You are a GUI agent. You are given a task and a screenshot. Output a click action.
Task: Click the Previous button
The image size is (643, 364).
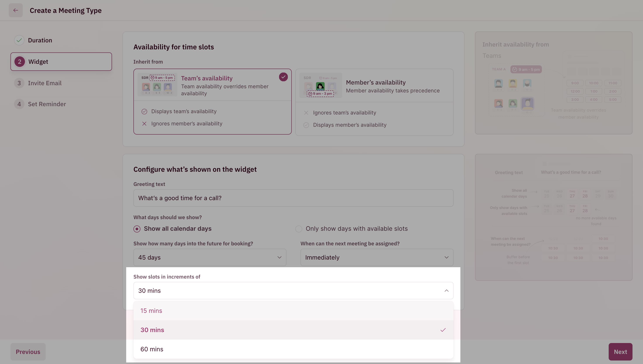[28, 352]
